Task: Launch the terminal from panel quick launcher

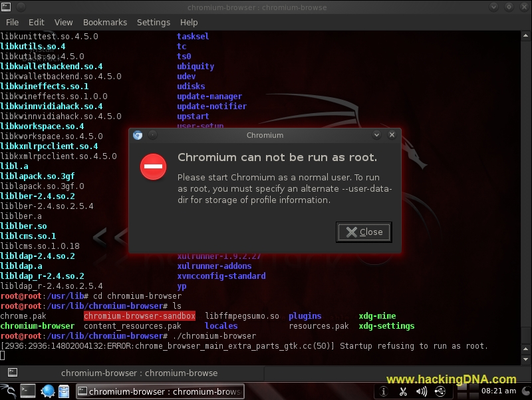Action: 27,391
